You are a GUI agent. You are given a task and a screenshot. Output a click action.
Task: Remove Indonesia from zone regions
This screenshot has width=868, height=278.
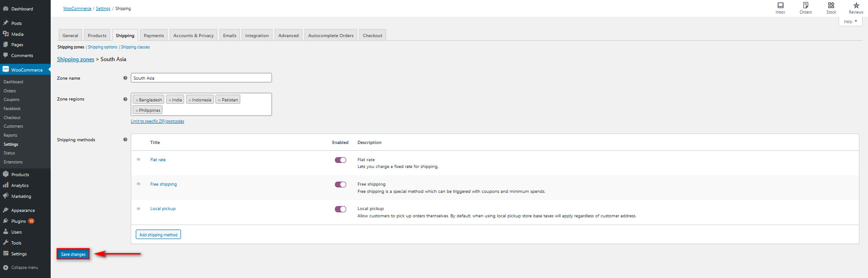(190, 100)
